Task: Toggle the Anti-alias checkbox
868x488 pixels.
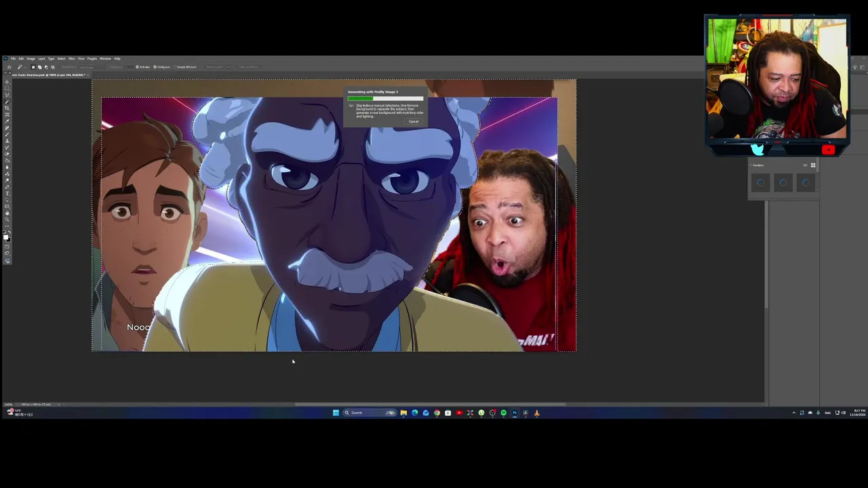Action: (137, 67)
